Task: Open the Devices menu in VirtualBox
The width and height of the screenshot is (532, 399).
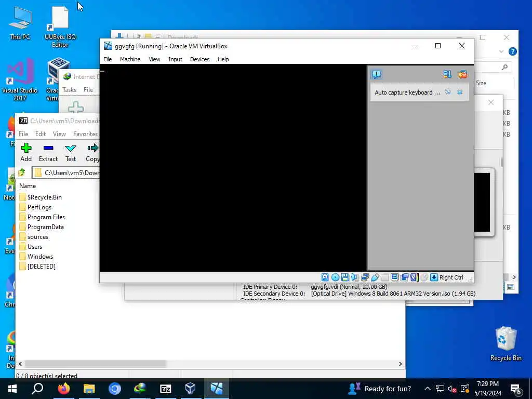Action: [199, 59]
